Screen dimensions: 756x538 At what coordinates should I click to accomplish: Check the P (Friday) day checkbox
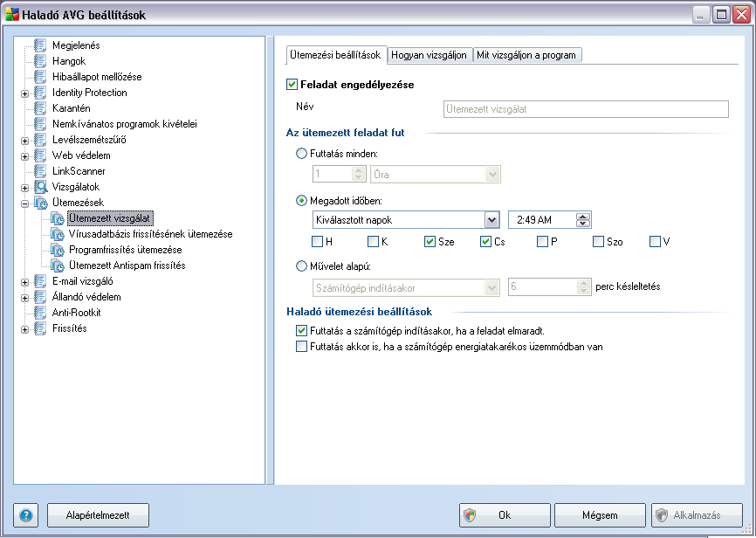pos(542,242)
